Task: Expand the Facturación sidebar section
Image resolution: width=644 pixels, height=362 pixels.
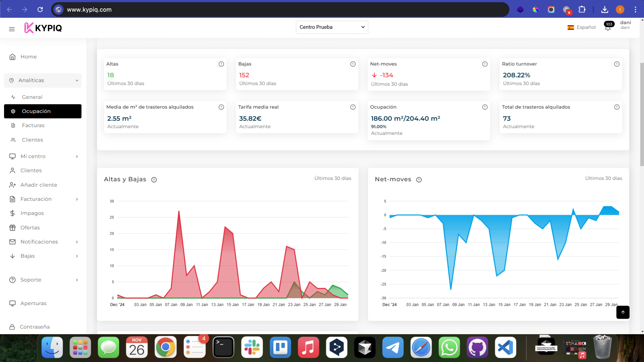Action: click(x=36, y=199)
